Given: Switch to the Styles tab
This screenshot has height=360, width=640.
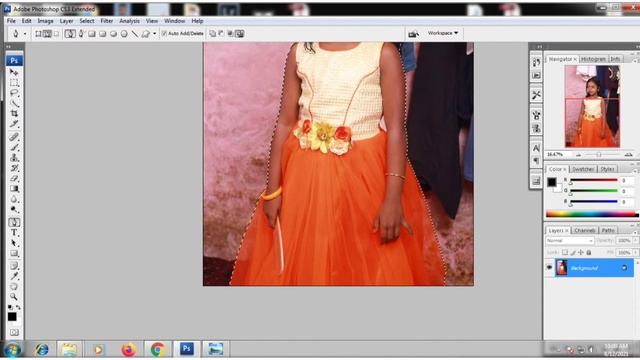Looking at the screenshot, I should [607, 169].
